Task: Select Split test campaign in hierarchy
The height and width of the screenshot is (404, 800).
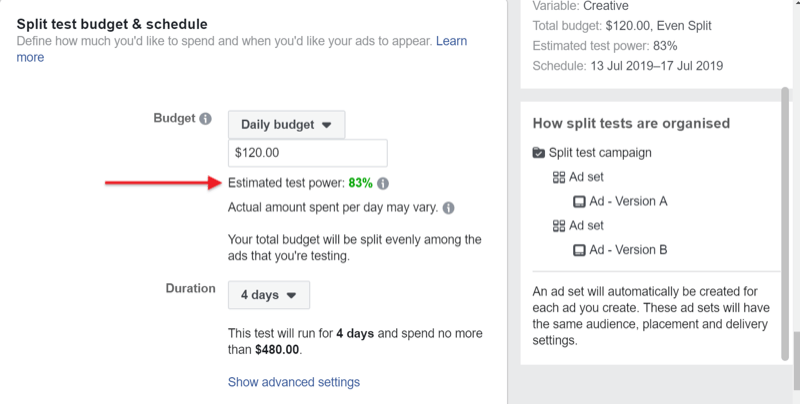Action: pos(600,153)
